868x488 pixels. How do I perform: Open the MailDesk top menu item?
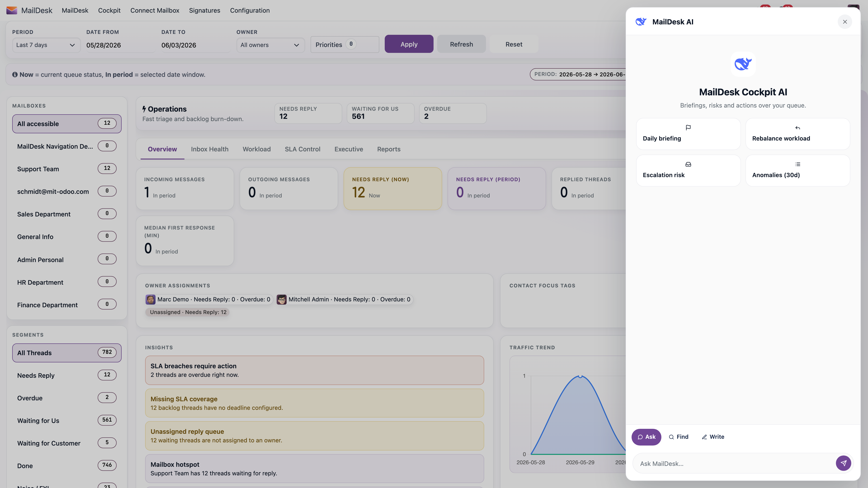pyautogui.click(x=75, y=10)
